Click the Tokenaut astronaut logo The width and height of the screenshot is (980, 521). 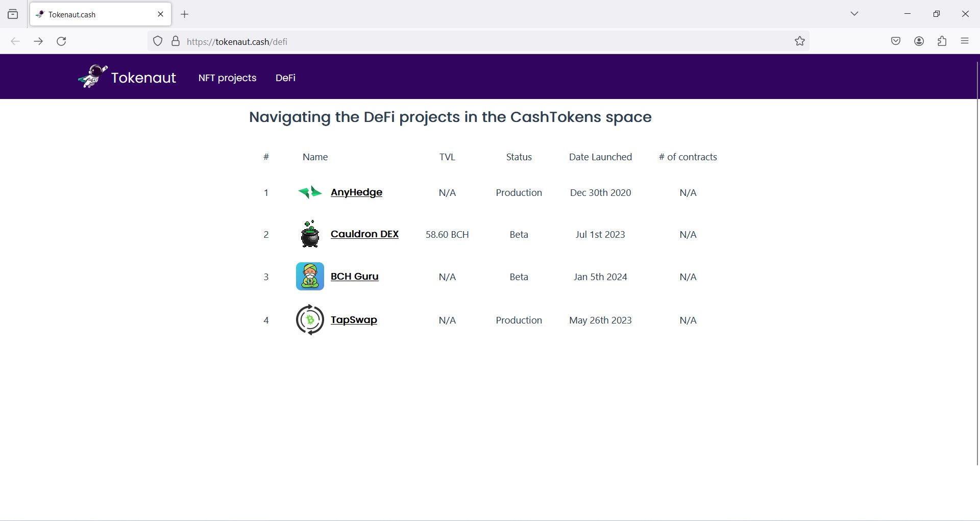pyautogui.click(x=93, y=77)
